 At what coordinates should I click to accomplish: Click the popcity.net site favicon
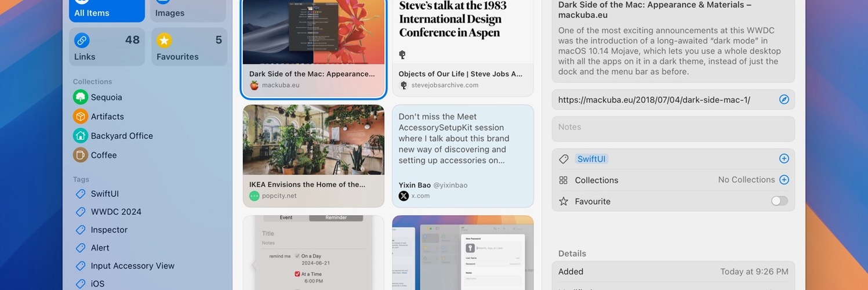254,196
